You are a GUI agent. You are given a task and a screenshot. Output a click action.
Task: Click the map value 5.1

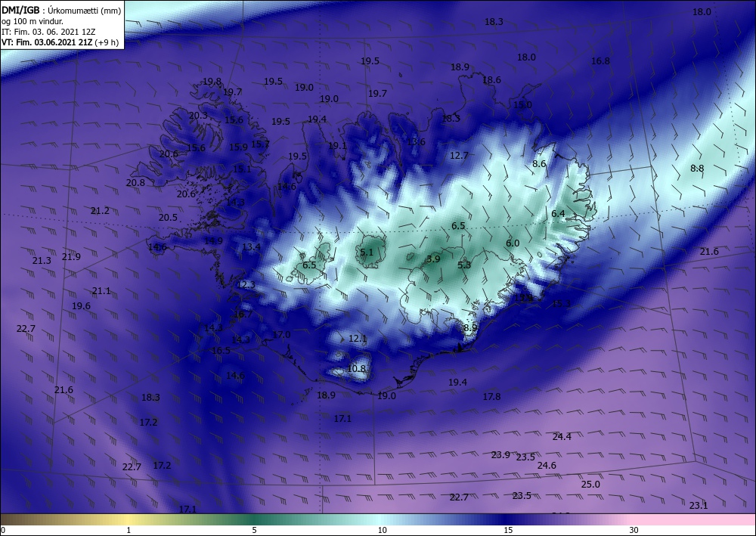coord(367,252)
